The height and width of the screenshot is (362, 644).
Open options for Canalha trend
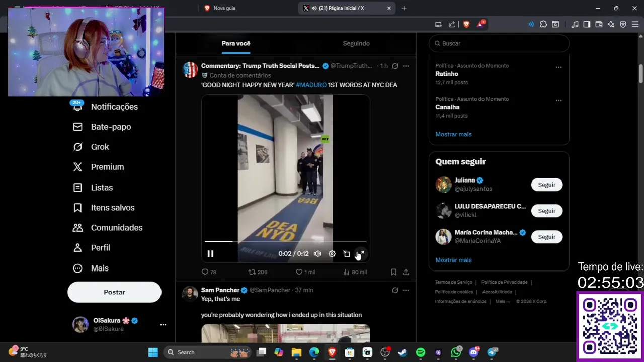point(558,101)
